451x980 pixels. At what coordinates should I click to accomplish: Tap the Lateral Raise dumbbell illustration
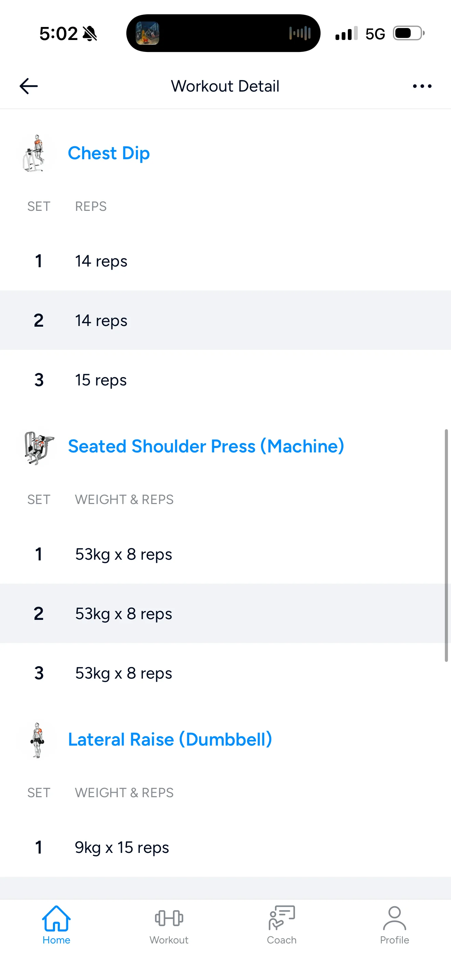point(37,740)
